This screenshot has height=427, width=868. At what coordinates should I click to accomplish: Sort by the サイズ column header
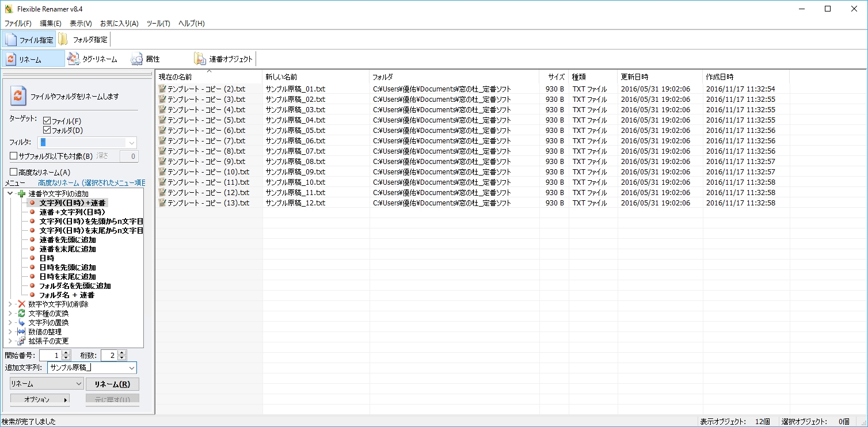(x=554, y=77)
